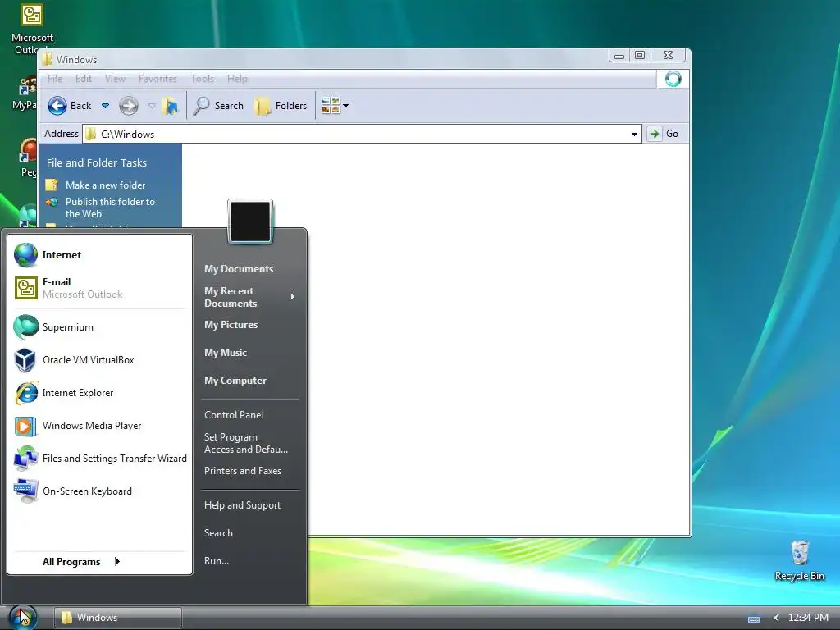840x630 pixels.
Task: Open Set Program Access and Defaults
Action: (x=246, y=443)
